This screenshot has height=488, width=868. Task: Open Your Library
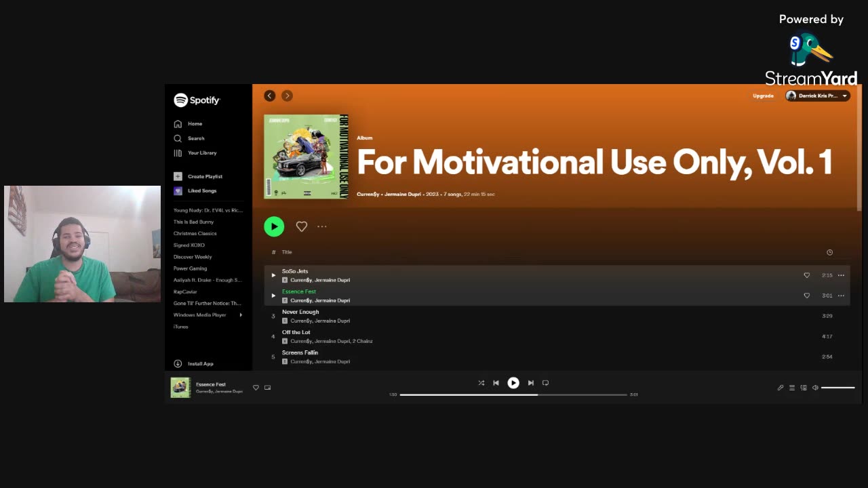[x=195, y=153]
